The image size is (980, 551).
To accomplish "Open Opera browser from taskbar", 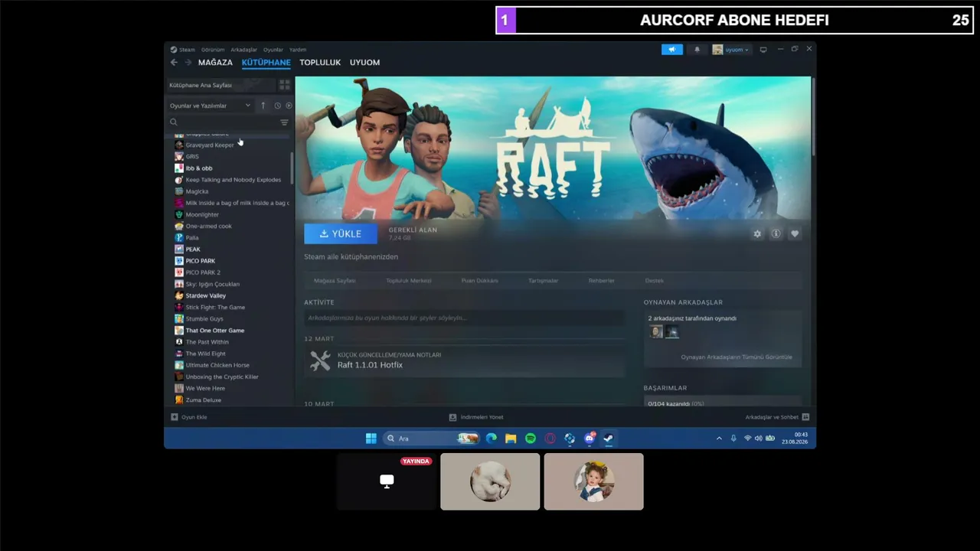I will (x=550, y=439).
